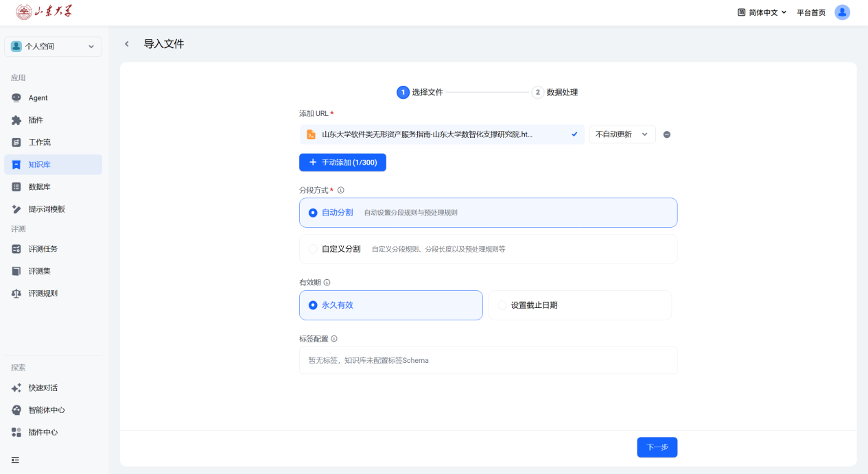Remove the added URL with the minus icon
The height and width of the screenshot is (474, 868).
tap(667, 134)
